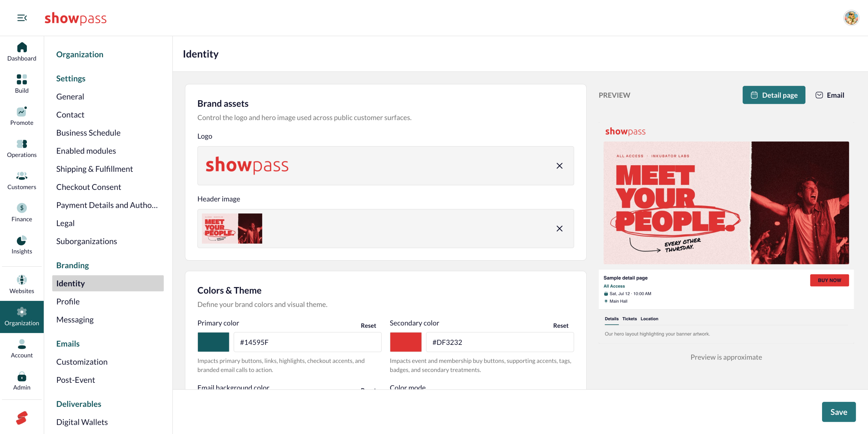868x434 pixels.
Task: Open the user avatar profile menu
Action: pos(851,18)
